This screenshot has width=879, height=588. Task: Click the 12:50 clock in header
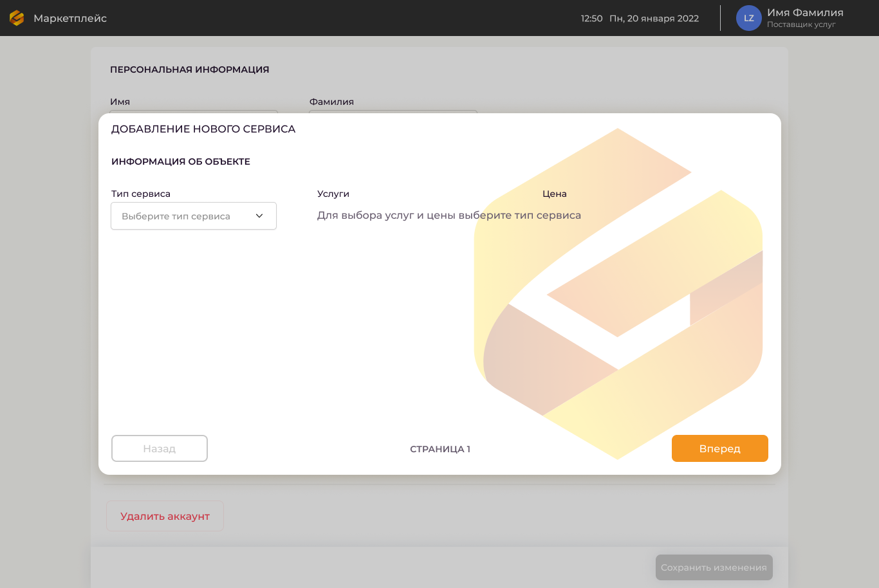point(591,18)
